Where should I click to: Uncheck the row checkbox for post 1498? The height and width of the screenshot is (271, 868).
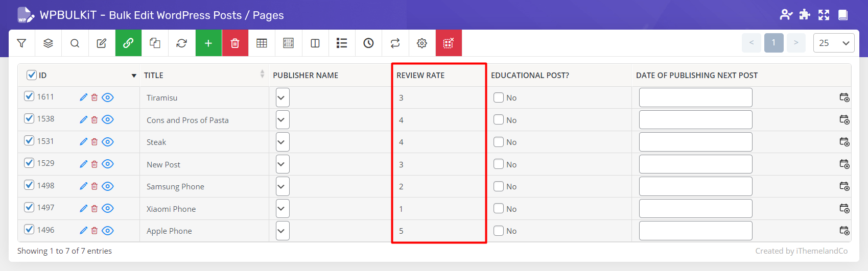(x=29, y=185)
